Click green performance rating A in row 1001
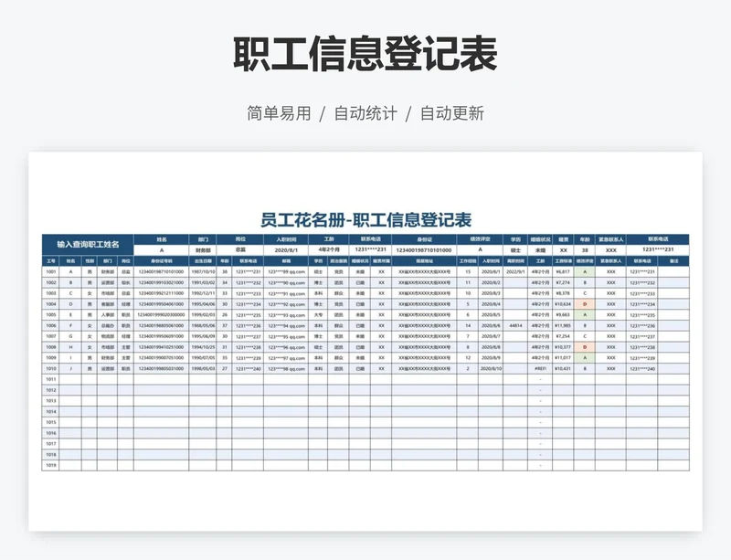 click(585, 272)
